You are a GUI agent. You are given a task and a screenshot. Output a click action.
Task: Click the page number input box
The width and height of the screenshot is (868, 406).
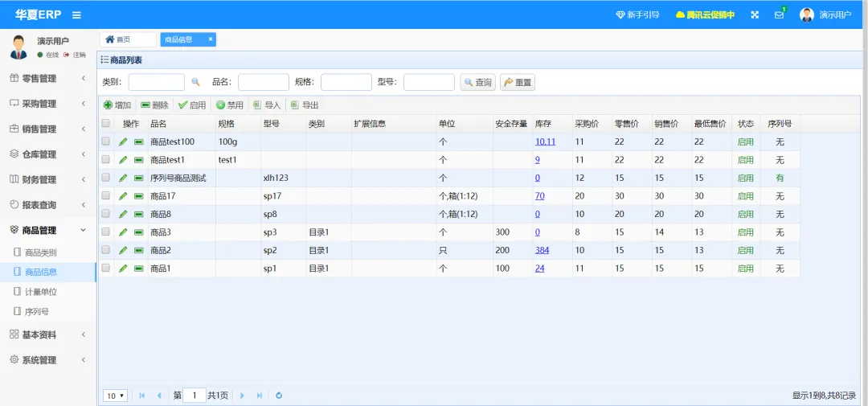(194, 396)
